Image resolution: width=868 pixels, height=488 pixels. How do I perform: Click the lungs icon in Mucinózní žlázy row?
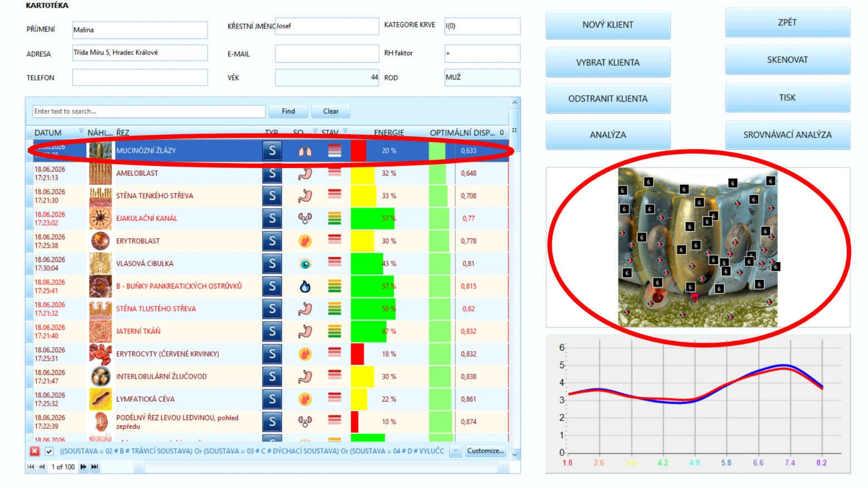click(305, 151)
